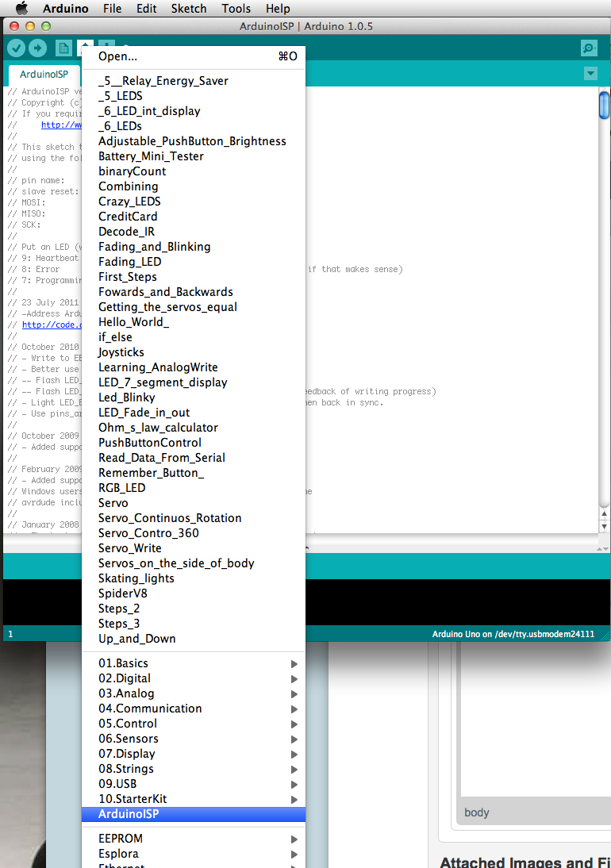The image size is (611, 868).
Task: Expand the 10.StarterKit examples submenu
Action: point(194,799)
